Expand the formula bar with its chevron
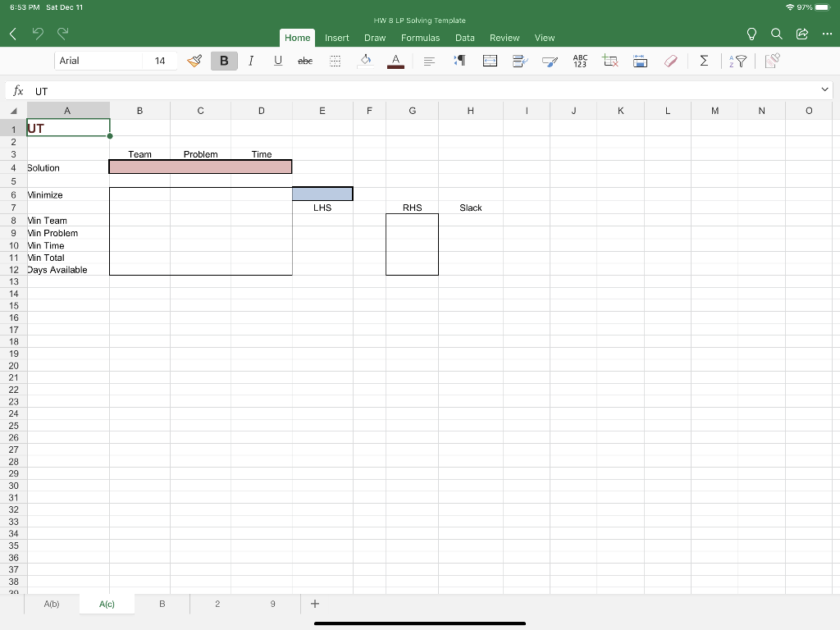840x630 pixels. (826, 89)
